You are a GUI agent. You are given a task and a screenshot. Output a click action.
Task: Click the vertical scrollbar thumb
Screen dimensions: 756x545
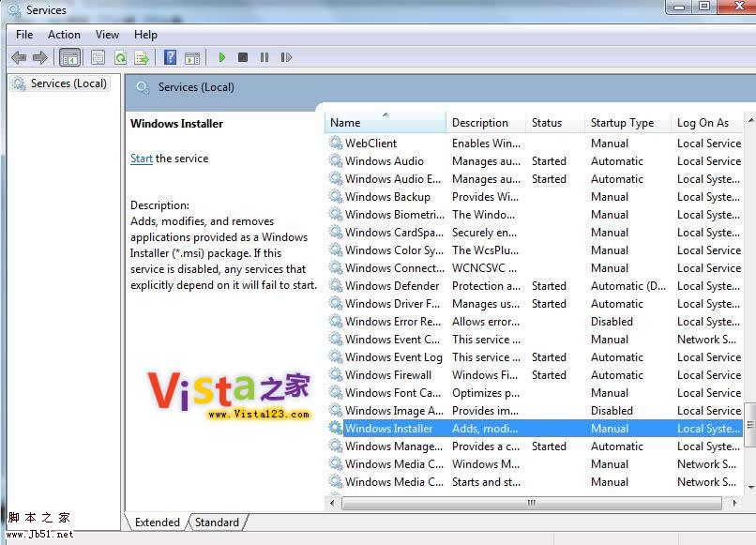tap(750, 425)
